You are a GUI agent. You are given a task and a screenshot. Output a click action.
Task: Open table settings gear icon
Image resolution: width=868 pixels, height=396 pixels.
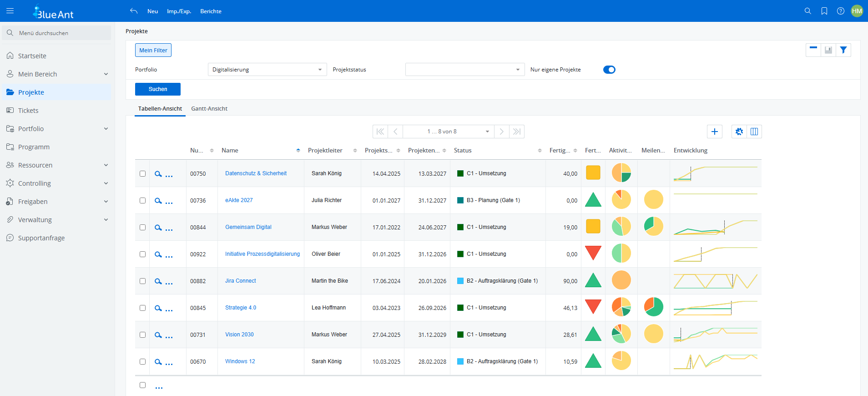click(x=739, y=132)
